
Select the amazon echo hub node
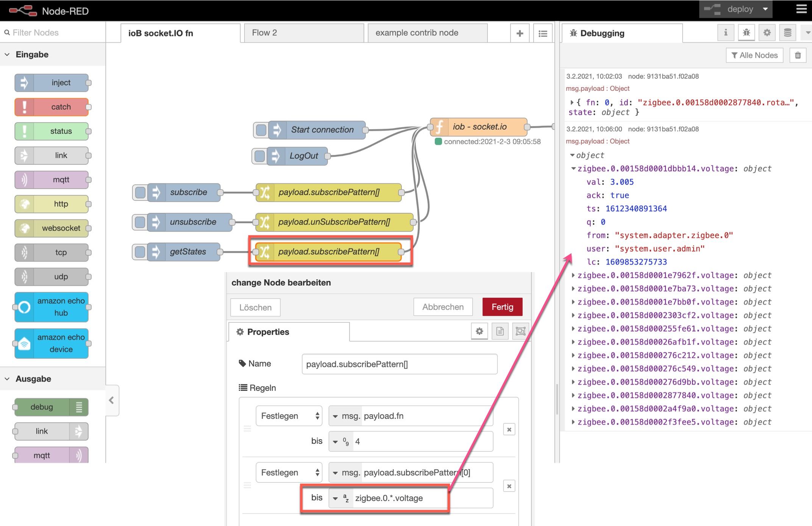pyautogui.click(x=52, y=307)
